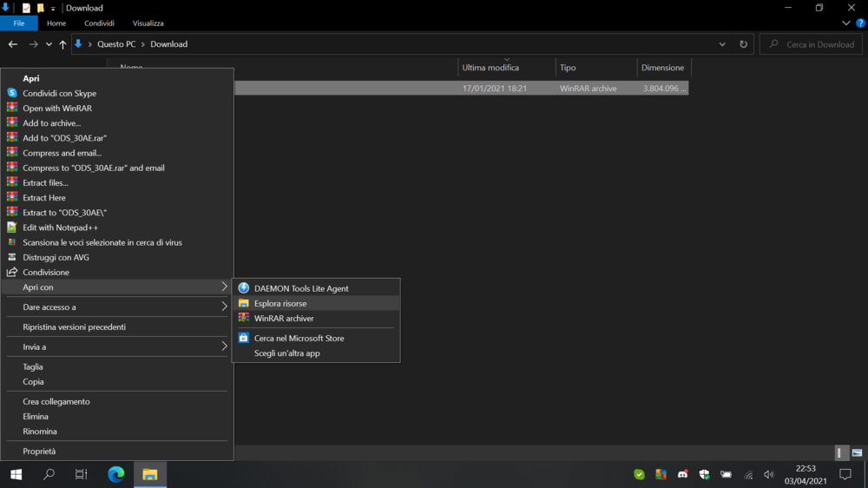Expand the Apri con submenu arrow

point(224,287)
